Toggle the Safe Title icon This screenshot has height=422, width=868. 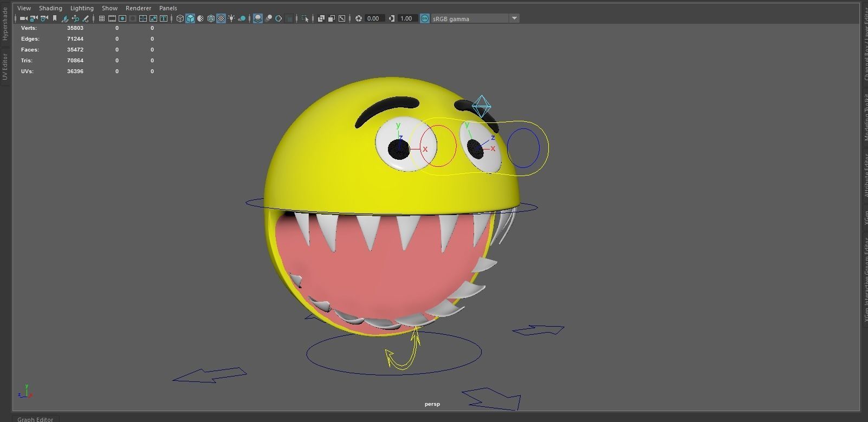click(164, 18)
